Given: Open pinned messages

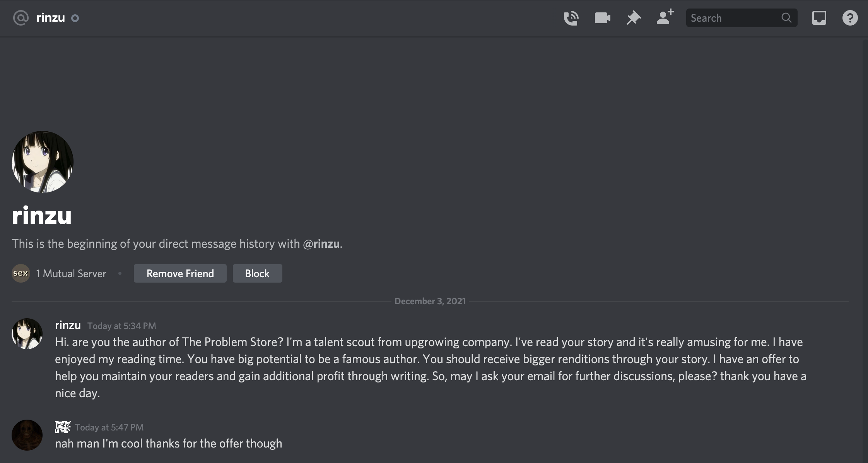Looking at the screenshot, I should (x=634, y=18).
